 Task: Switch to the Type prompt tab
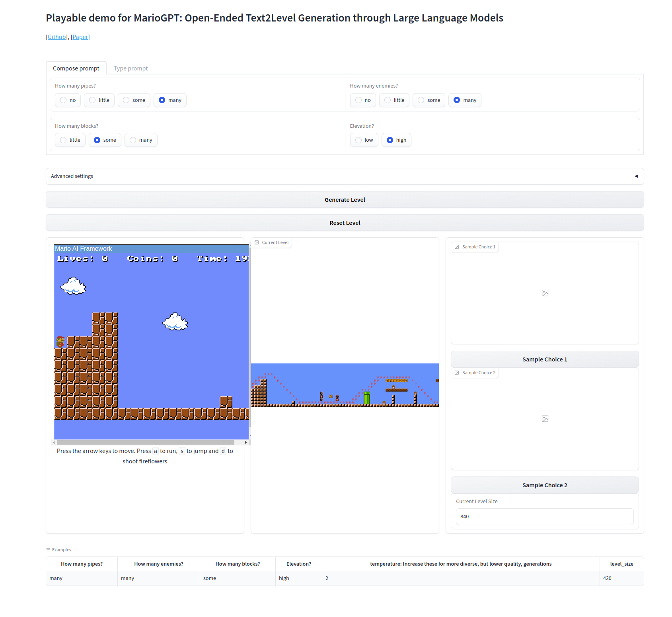pos(131,68)
